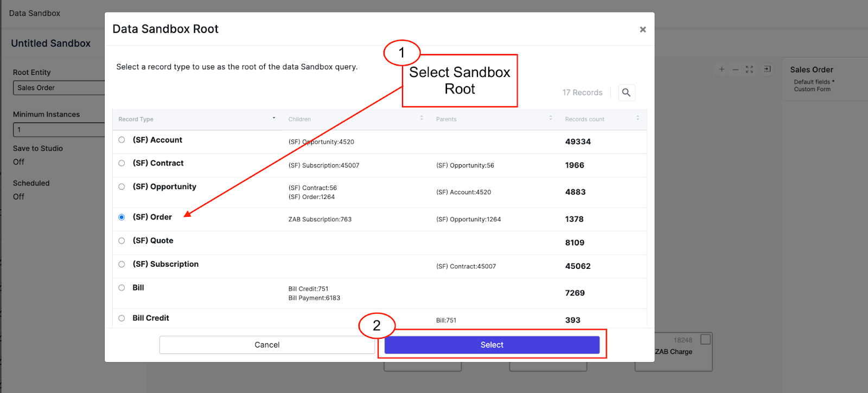Click the zoom out minus icon
868x393 pixels.
tap(736, 69)
